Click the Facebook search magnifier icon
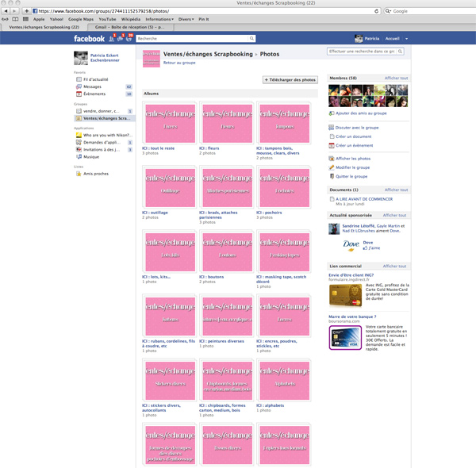The image size is (476, 468). tap(251, 39)
